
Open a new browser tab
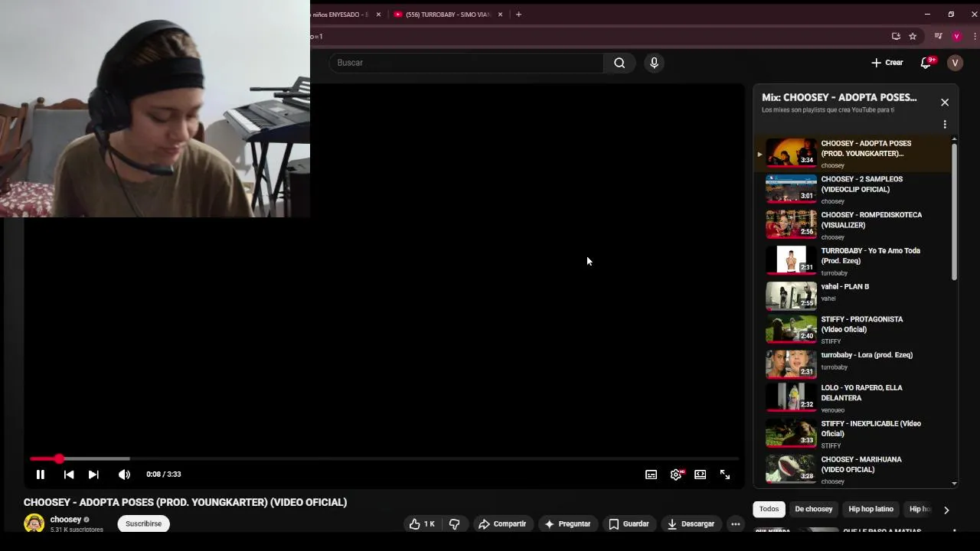tap(518, 15)
